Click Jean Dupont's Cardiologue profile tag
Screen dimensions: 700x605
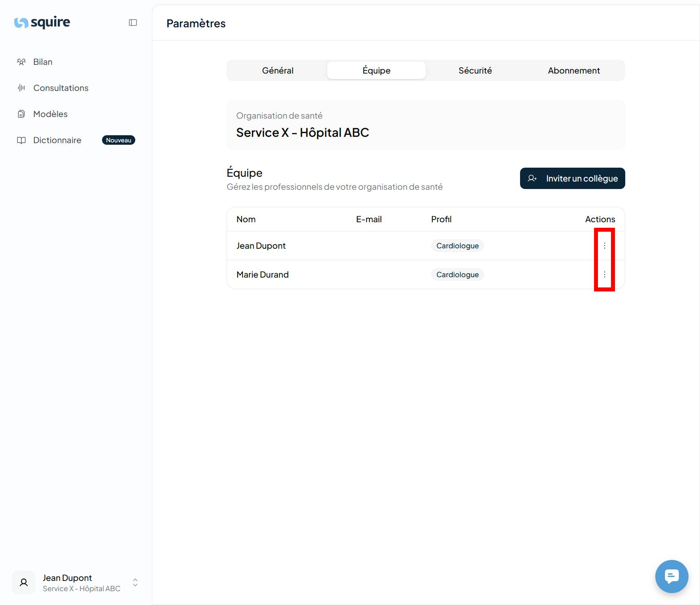coord(457,246)
